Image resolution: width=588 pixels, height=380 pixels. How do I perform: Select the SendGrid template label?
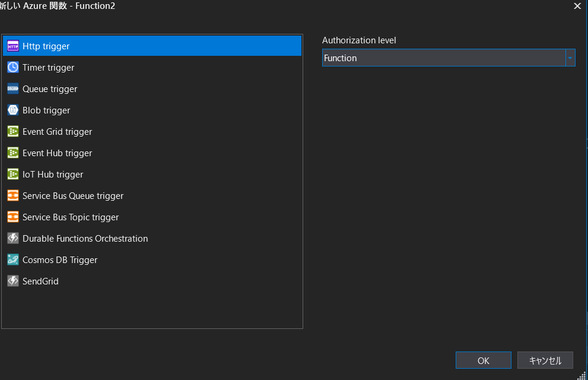40,281
